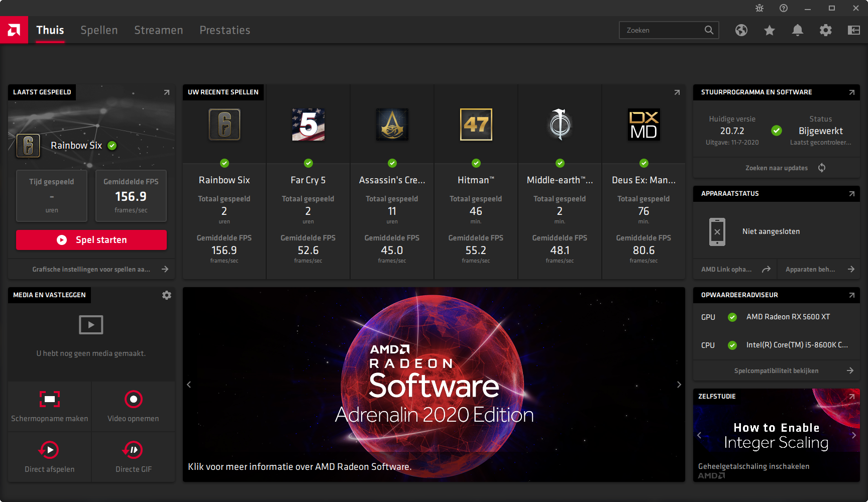
Task: Click Rainbow Six title in Laatst Gespeeld
Action: (76, 146)
